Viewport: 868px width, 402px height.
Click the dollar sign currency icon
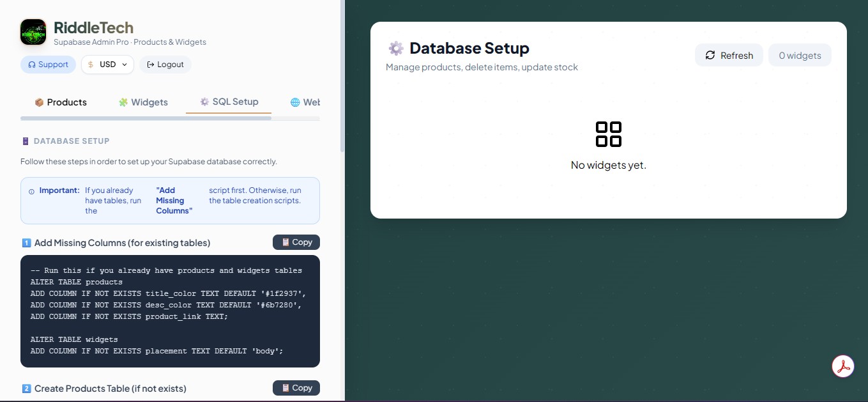pos(89,65)
